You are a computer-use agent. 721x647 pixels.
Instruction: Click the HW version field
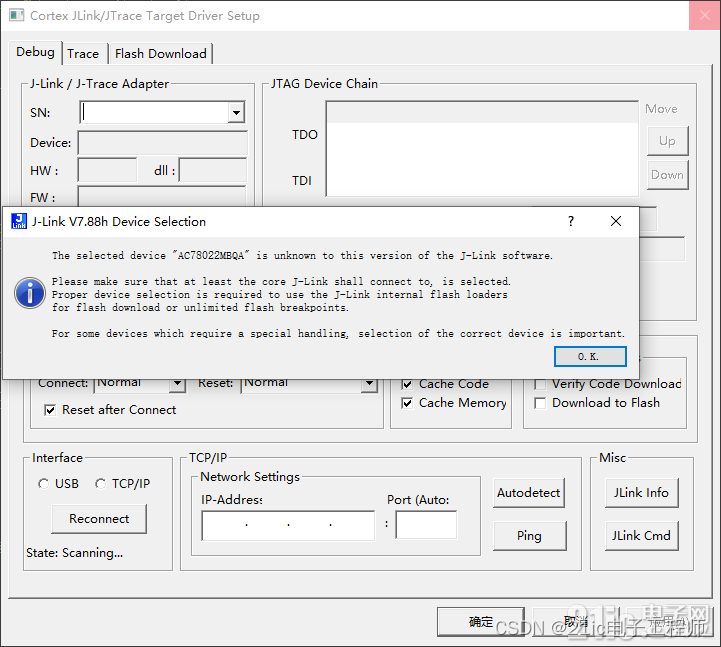pos(107,171)
